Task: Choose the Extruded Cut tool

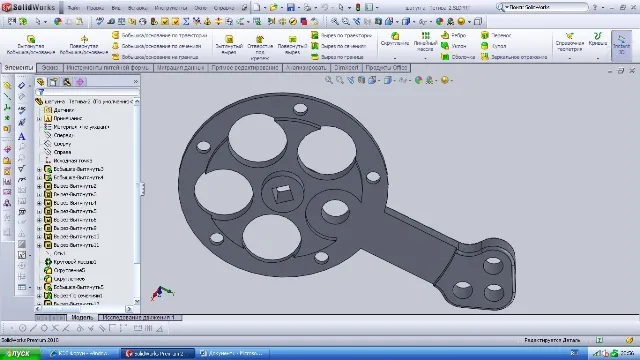Action: (x=229, y=39)
